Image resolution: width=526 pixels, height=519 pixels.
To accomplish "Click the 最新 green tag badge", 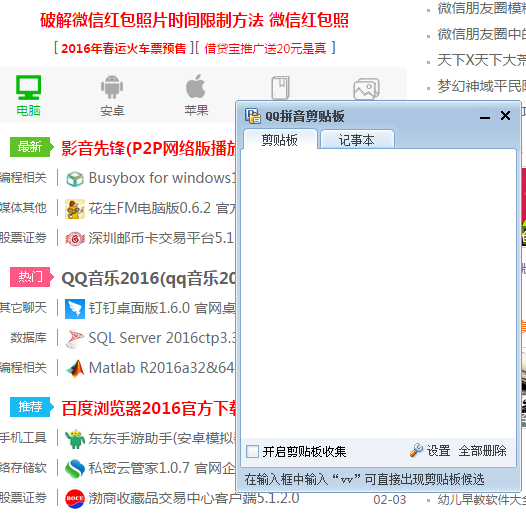I will pos(32,147).
